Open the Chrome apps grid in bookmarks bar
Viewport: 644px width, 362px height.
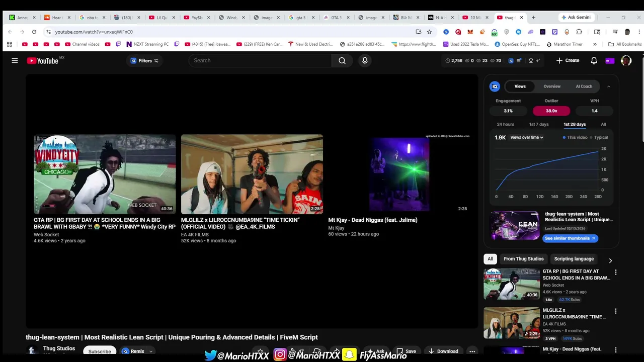point(9,44)
